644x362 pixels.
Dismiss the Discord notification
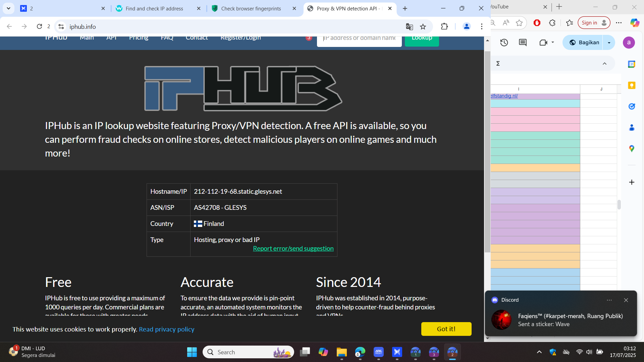pyautogui.click(x=626, y=300)
